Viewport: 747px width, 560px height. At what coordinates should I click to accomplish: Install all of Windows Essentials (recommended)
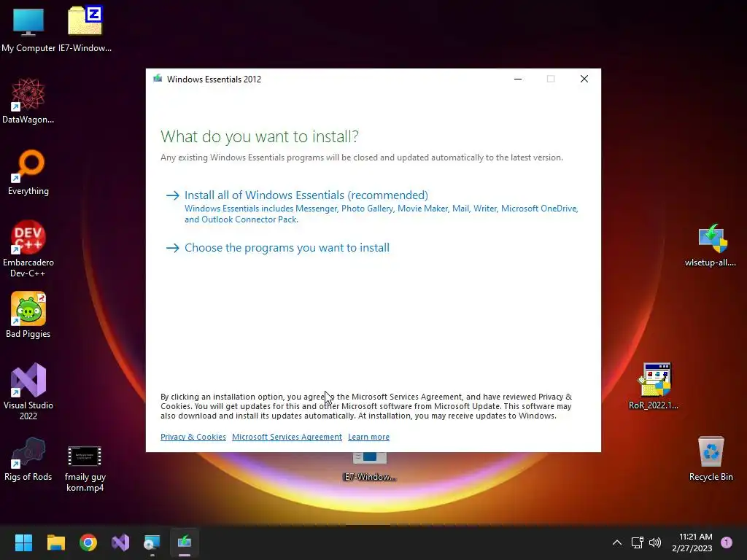tap(306, 195)
